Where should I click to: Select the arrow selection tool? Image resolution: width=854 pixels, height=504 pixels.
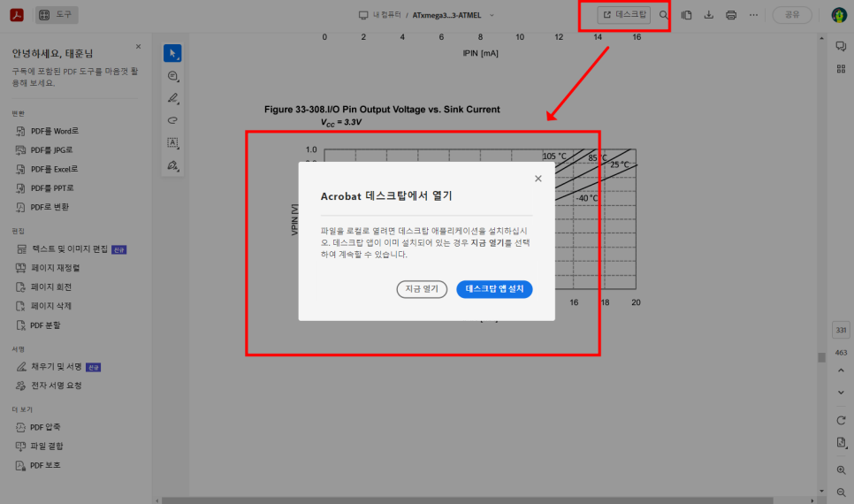pyautogui.click(x=172, y=53)
